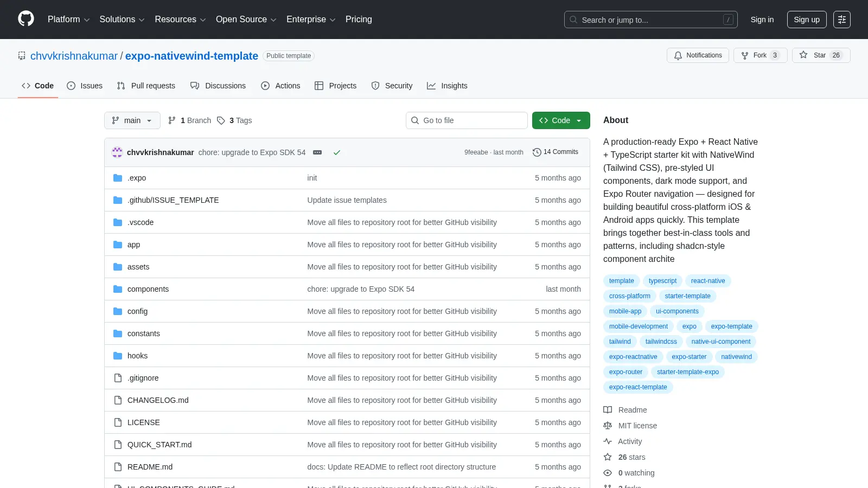Select the Code tab
Viewport: 868px width, 488px height.
tap(38, 86)
